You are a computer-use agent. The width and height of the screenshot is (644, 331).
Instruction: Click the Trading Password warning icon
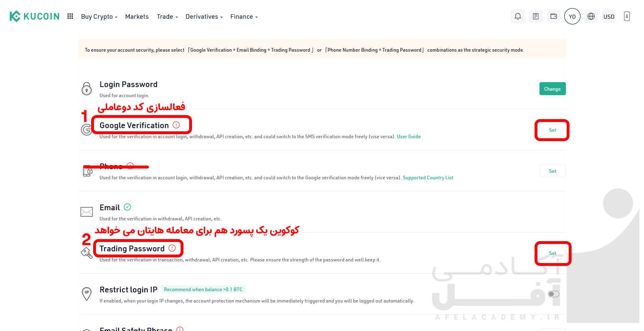click(x=172, y=248)
